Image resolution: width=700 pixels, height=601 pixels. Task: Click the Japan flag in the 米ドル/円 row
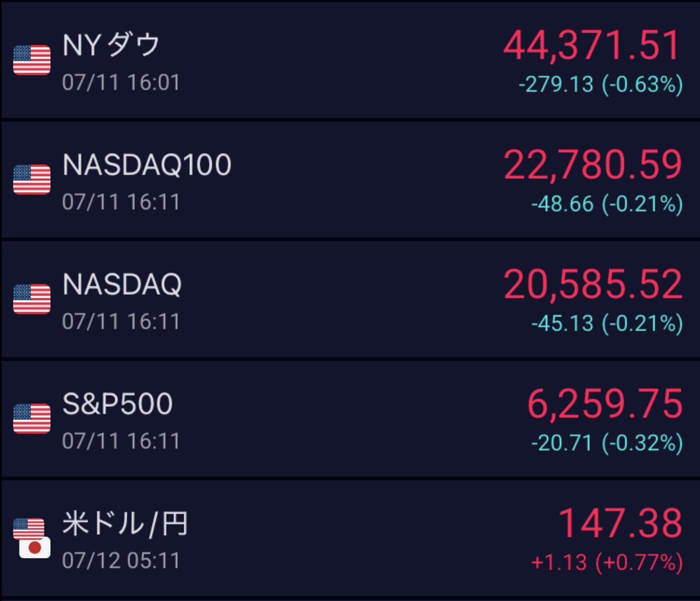click(x=35, y=547)
